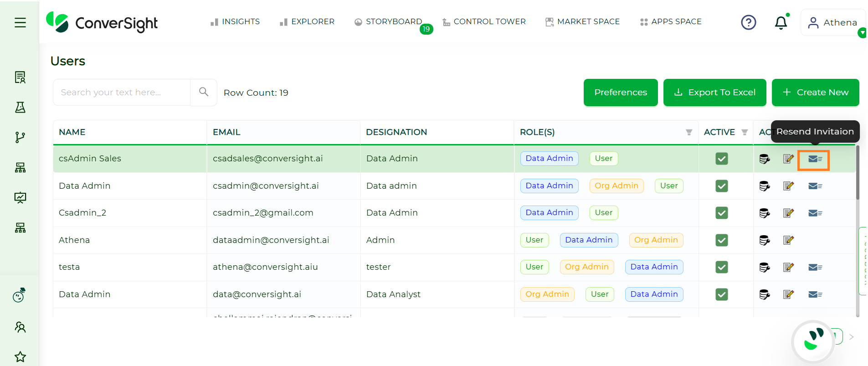Resend invitation to testa user
This screenshot has height=366, width=868.
[x=815, y=267]
